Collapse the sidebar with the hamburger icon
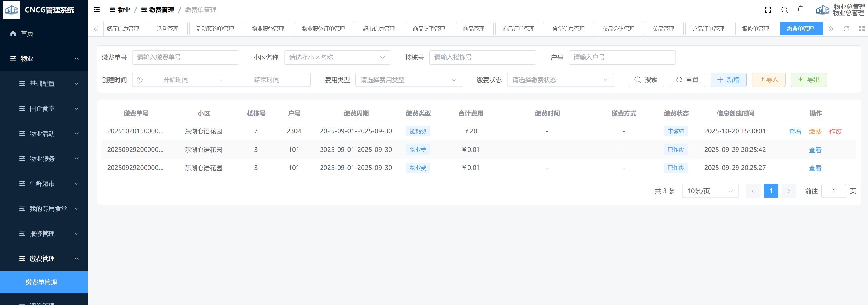 coord(97,10)
